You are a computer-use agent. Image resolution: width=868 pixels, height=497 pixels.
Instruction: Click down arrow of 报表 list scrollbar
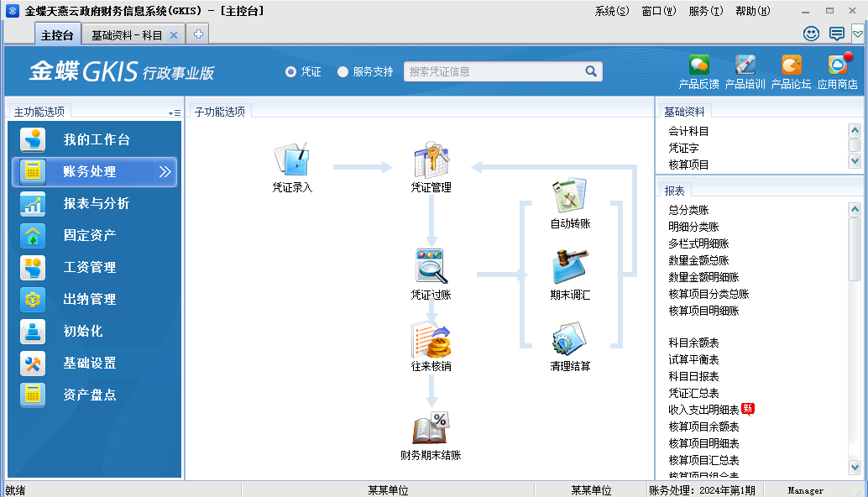(855, 468)
